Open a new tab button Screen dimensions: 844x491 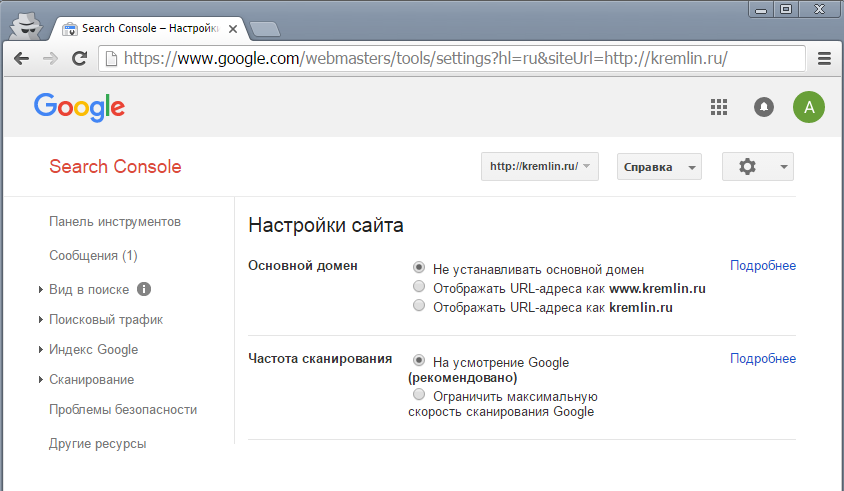pyautogui.click(x=265, y=29)
